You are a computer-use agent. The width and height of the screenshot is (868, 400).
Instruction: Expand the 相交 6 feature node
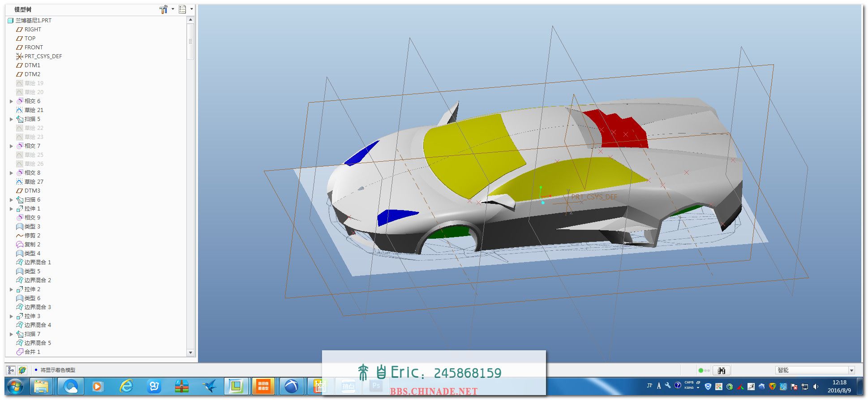[x=12, y=101]
